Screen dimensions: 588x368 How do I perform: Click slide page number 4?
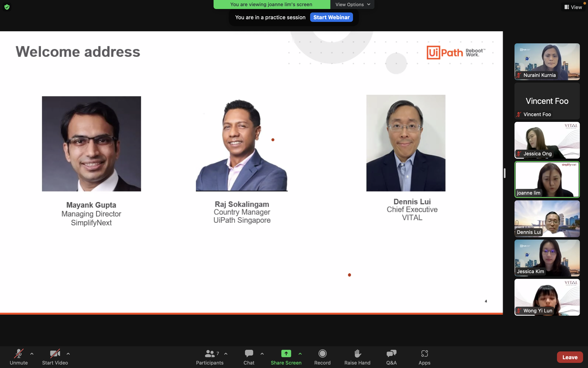click(486, 301)
